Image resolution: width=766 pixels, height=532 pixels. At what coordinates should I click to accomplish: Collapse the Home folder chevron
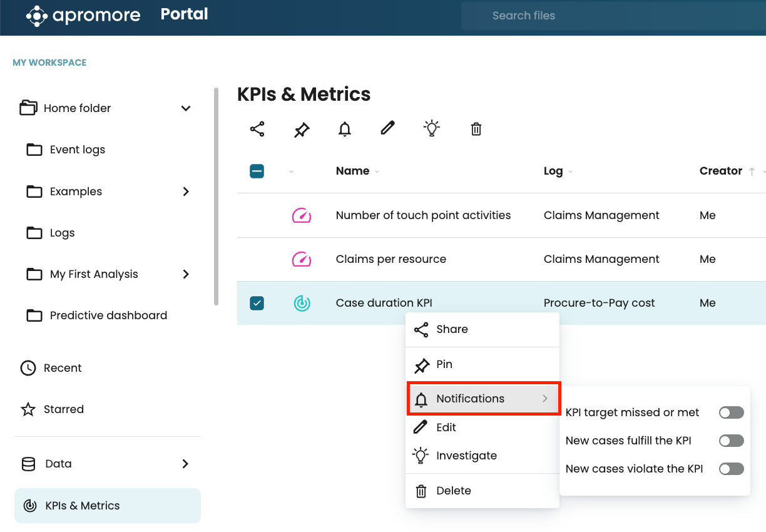pos(186,108)
